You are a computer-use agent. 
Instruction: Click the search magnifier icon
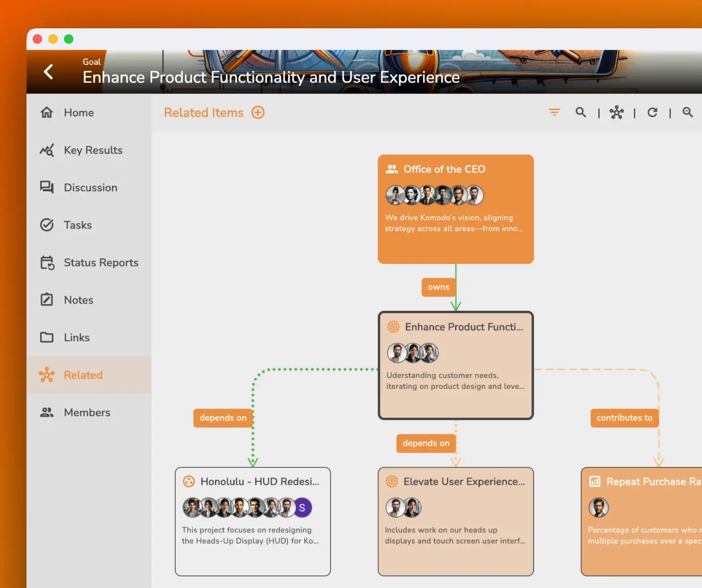pyautogui.click(x=580, y=112)
